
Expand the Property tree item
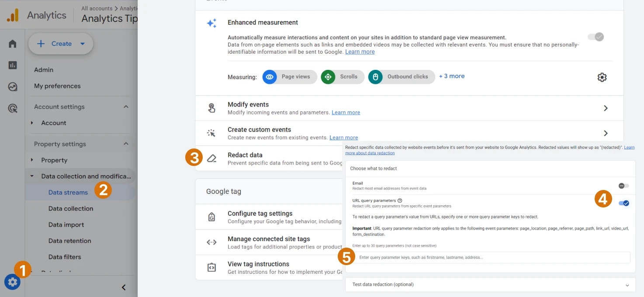tap(32, 160)
